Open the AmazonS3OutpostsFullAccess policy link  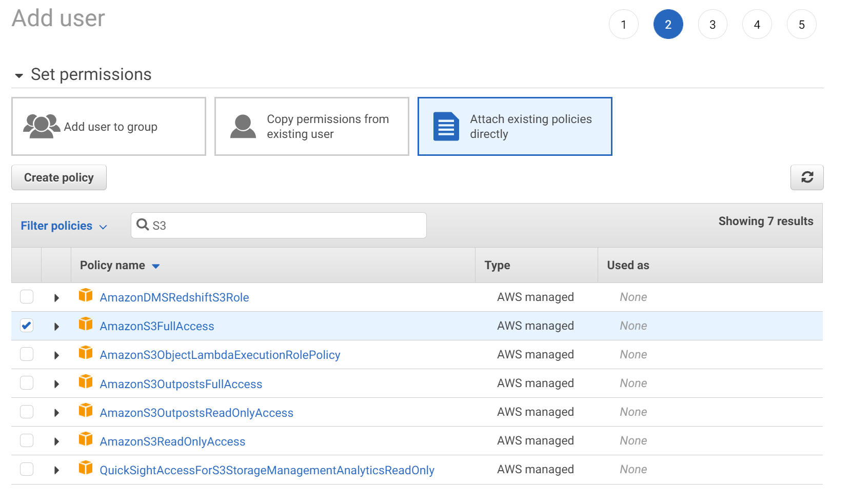(181, 384)
